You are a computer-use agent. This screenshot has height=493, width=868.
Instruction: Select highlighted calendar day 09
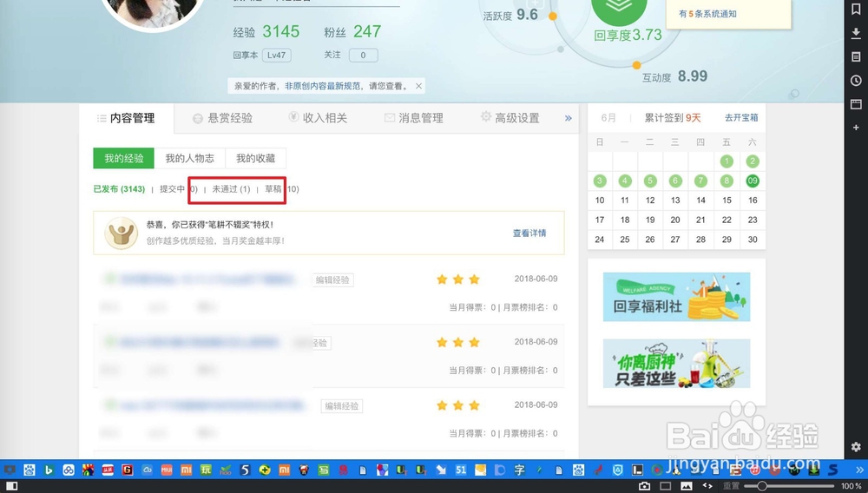[753, 181]
